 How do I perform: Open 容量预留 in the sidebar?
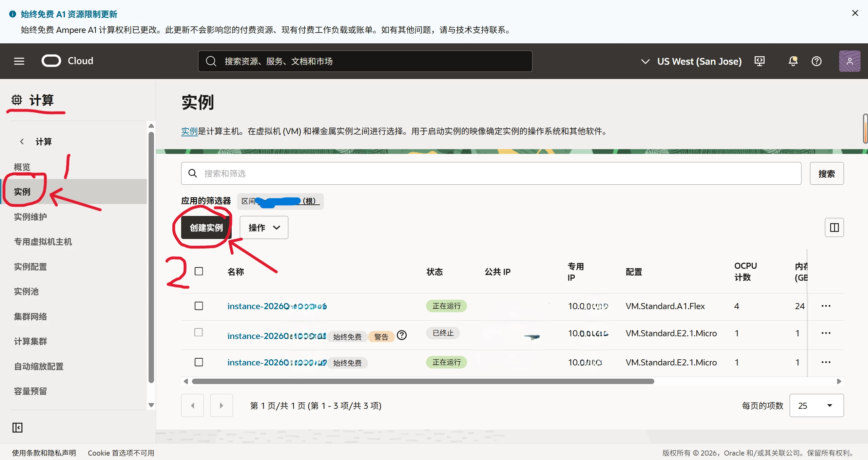pyautogui.click(x=31, y=391)
